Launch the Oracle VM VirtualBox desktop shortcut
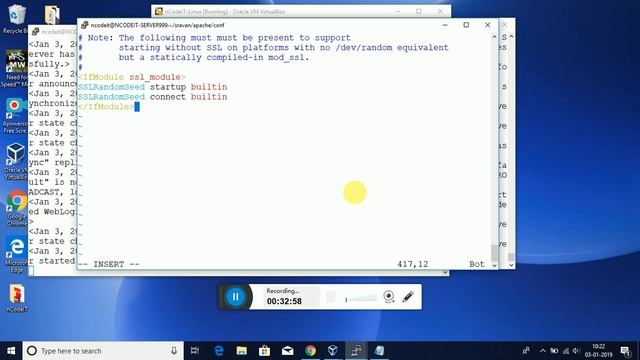The image size is (640, 360). pyautogui.click(x=16, y=162)
